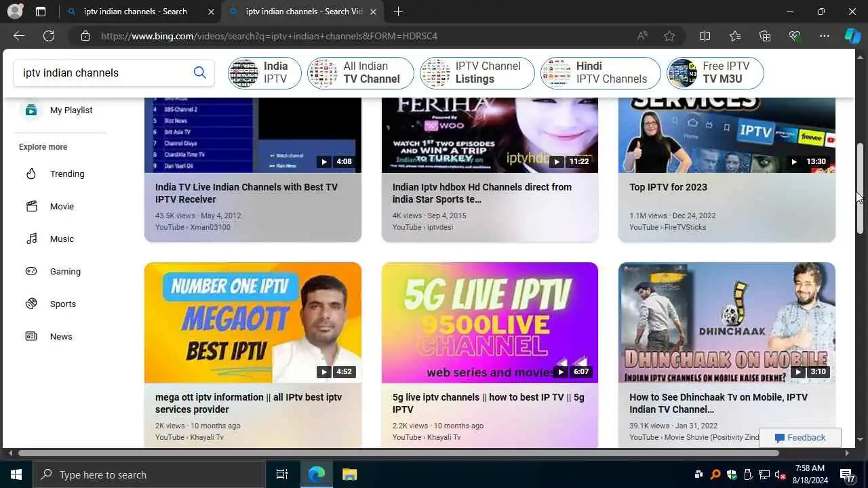Add this page to favorites with the star icon

(x=669, y=36)
